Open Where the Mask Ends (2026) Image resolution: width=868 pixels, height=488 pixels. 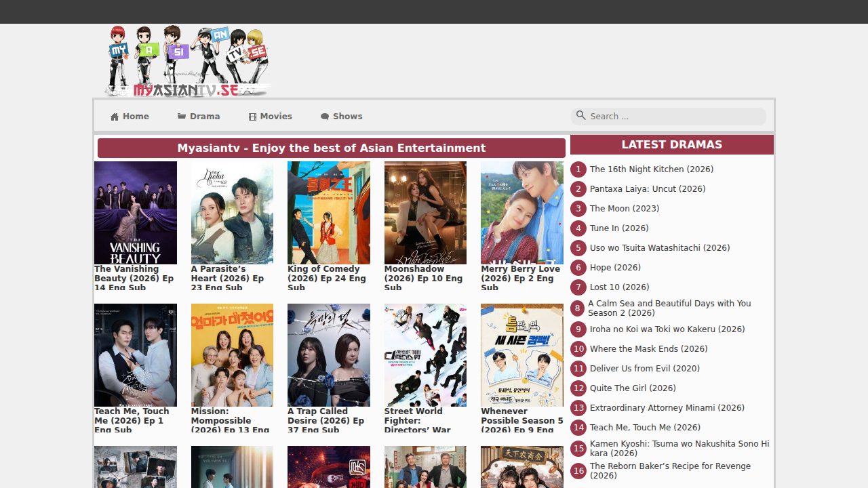pyautogui.click(x=648, y=349)
